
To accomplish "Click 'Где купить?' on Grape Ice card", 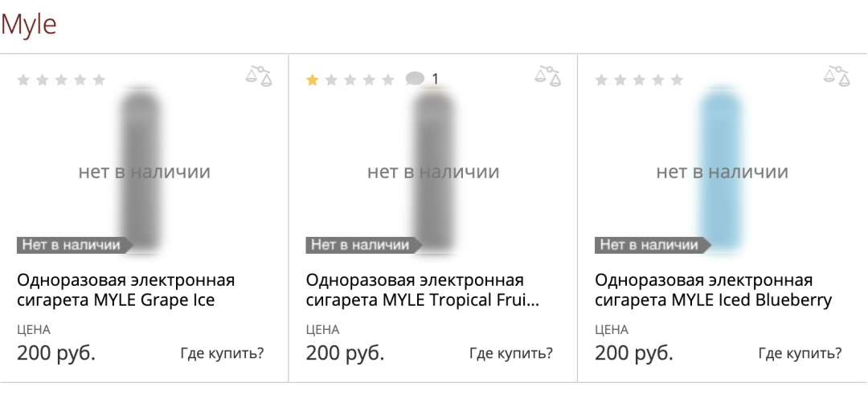I will (x=223, y=353).
